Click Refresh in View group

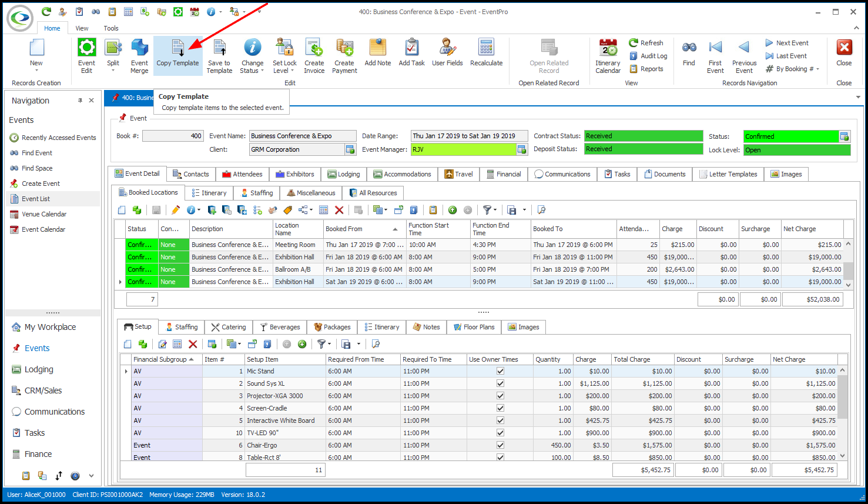pyautogui.click(x=646, y=43)
